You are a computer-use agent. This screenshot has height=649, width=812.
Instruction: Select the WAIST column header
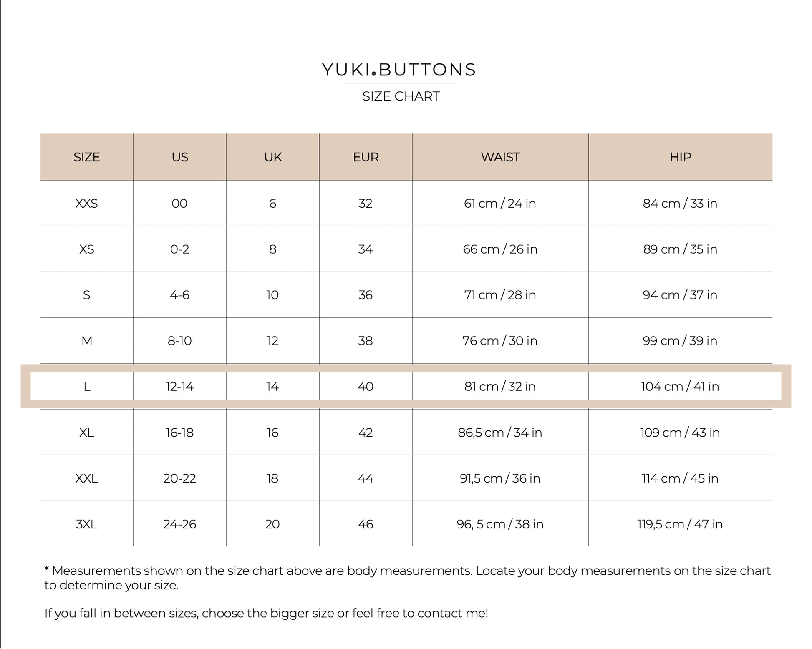(500, 157)
